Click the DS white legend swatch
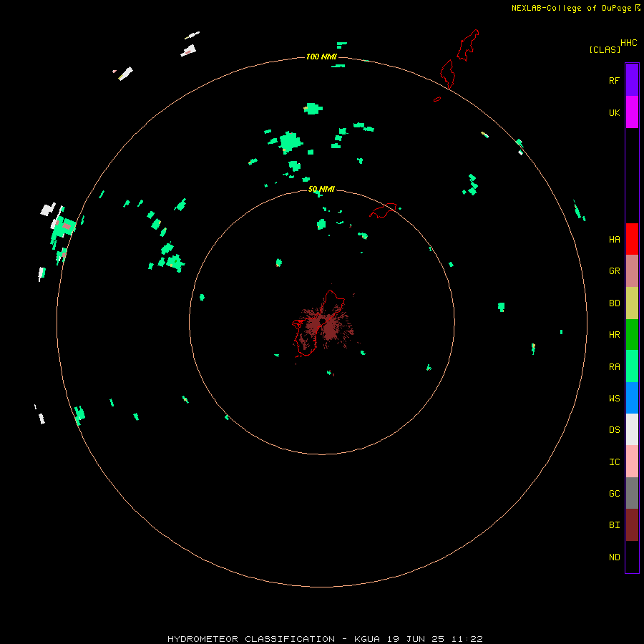 (632, 429)
